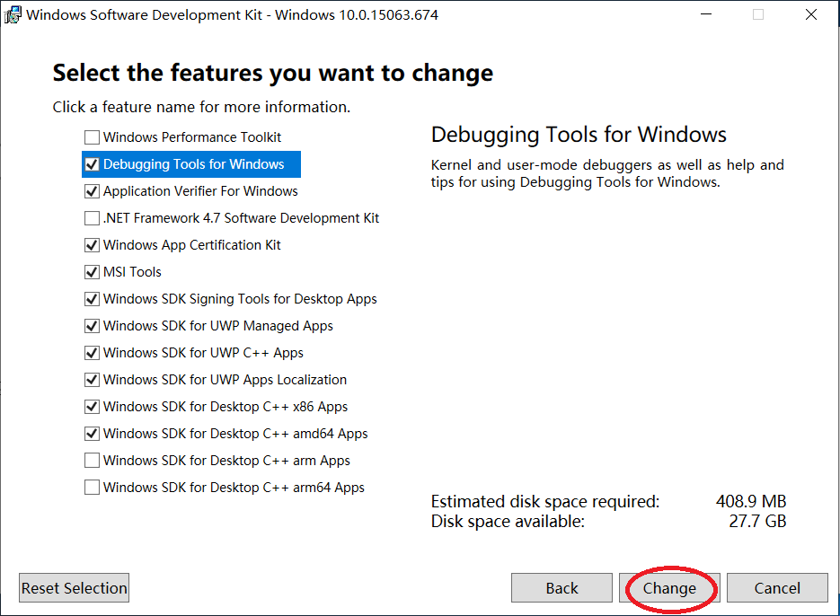Select .NET Framework 4.7 Software Development Kit name

[x=241, y=218]
